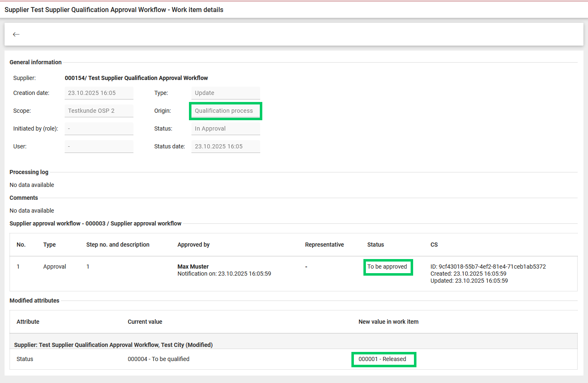Viewport: 588px width, 383px height.
Task: Expand the Processing log section
Action: click(x=29, y=172)
